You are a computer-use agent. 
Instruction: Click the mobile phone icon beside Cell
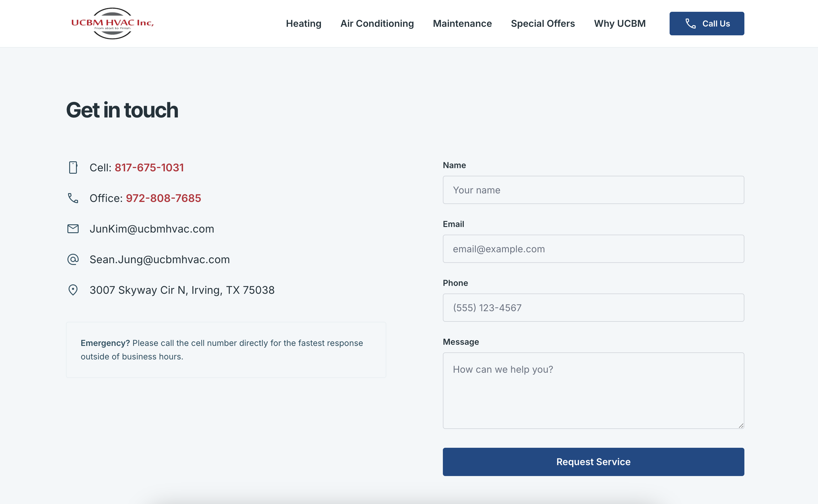(x=73, y=167)
